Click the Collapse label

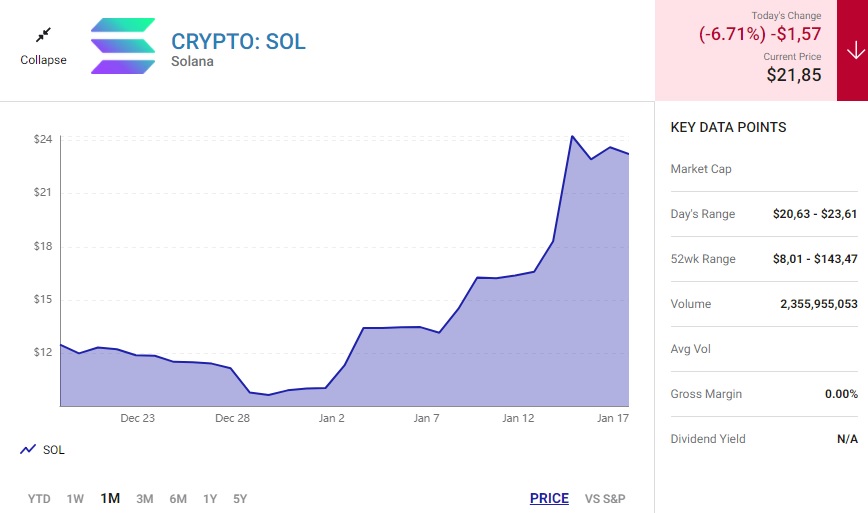[x=43, y=60]
